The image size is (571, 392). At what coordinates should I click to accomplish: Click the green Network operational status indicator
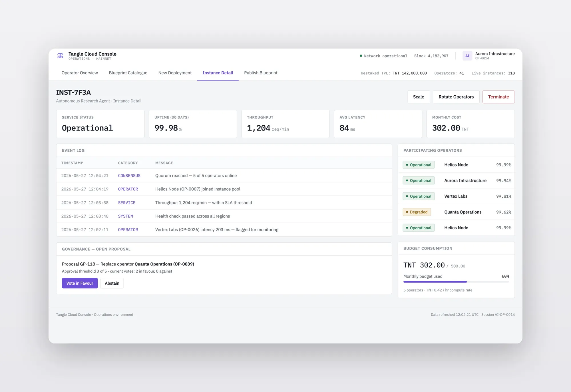[x=383, y=56]
